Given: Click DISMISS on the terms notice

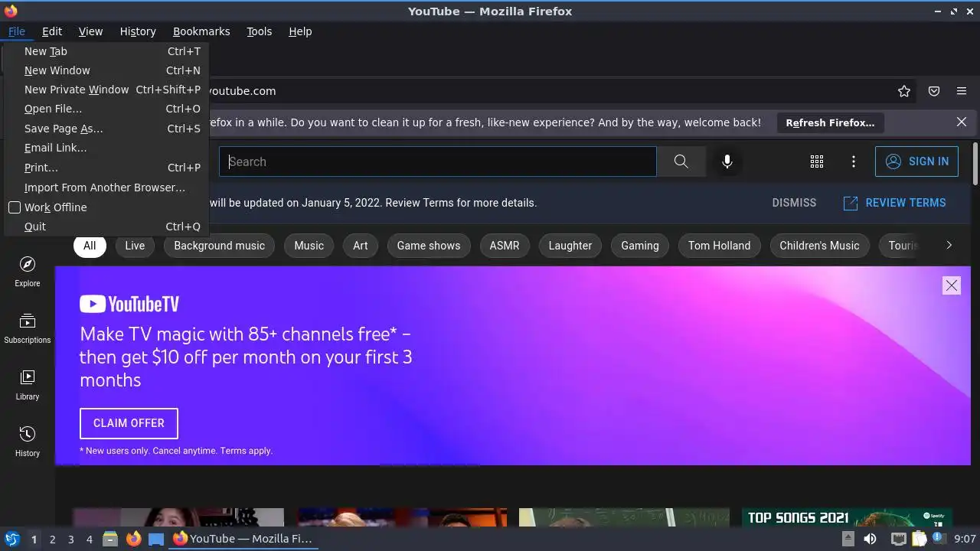Looking at the screenshot, I should pyautogui.click(x=794, y=203).
